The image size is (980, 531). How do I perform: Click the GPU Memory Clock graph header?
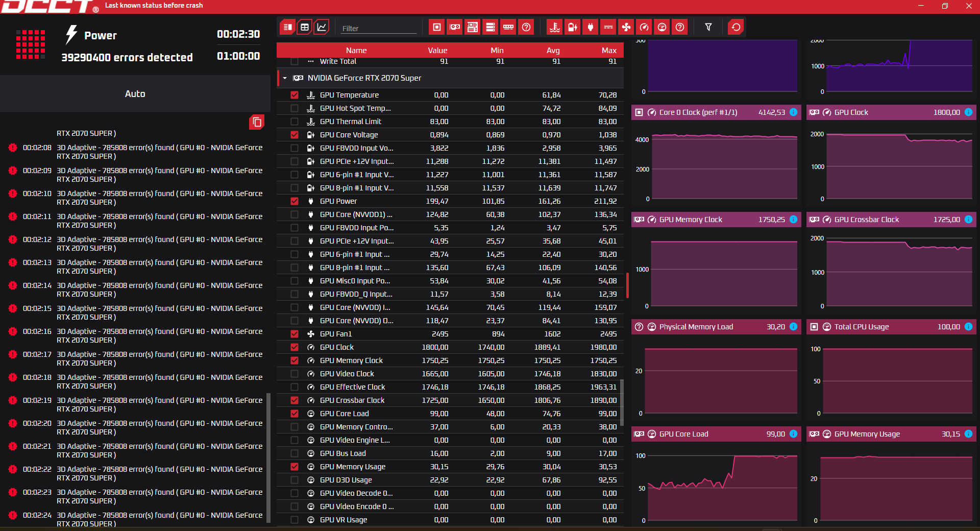pos(716,220)
